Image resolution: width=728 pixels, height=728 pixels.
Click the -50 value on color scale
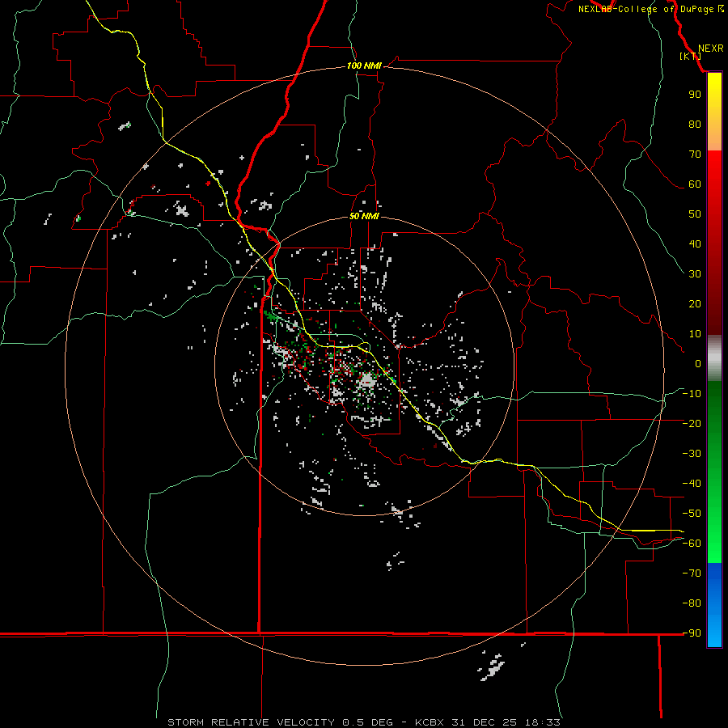(x=692, y=514)
